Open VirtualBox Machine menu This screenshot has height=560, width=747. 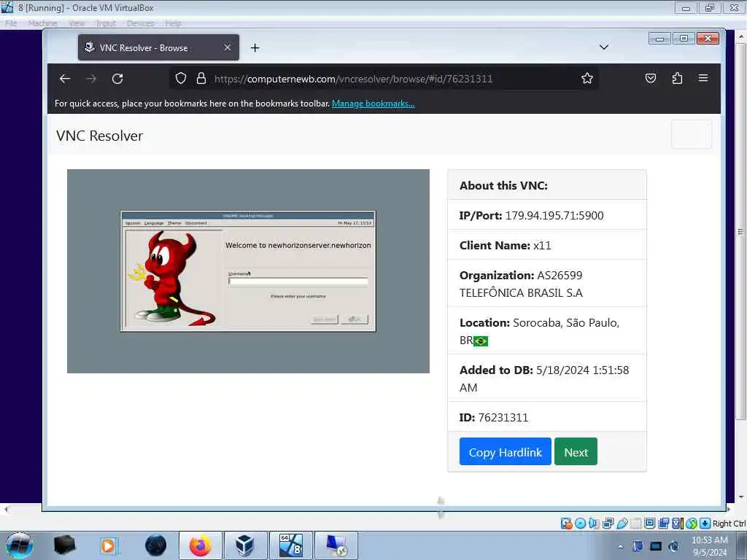point(42,23)
